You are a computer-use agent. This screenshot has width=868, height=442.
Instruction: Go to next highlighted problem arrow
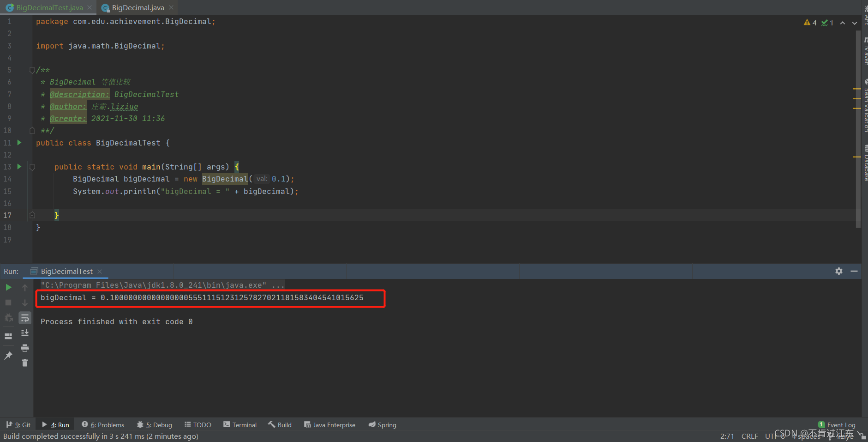pyautogui.click(x=855, y=23)
